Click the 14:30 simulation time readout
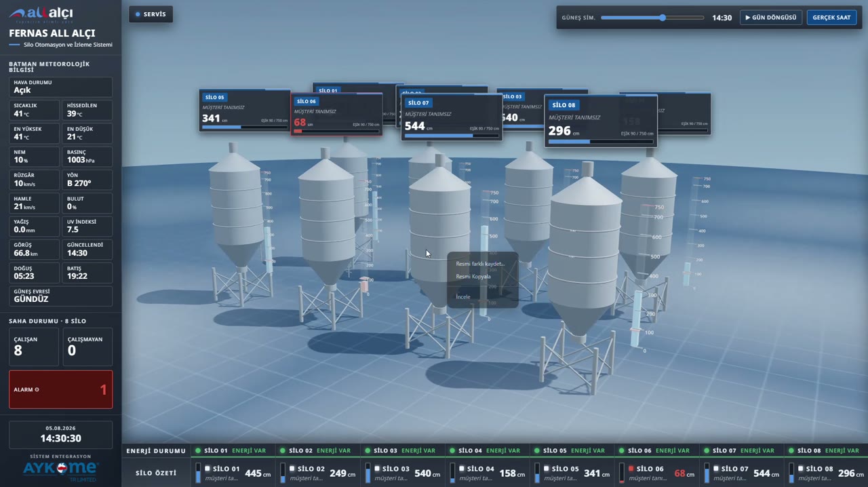Viewport: 868px width, 487px height. 722,18
